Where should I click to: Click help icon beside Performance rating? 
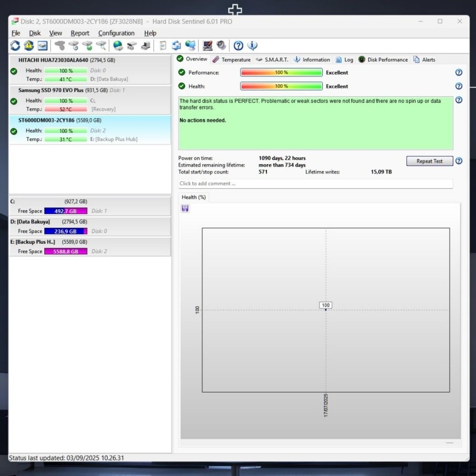pyautogui.click(x=459, y=72)
